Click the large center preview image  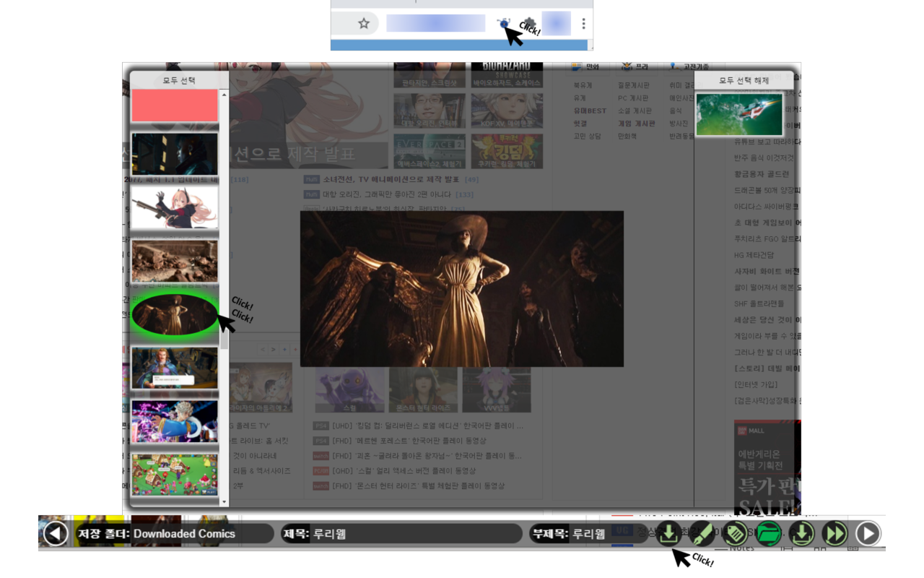click(461, 289)
